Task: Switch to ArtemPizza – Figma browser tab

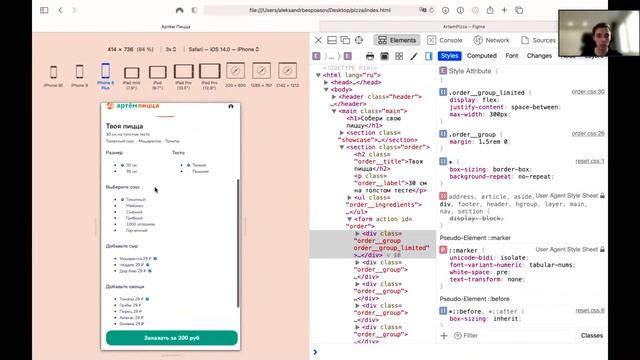Action: 464,27
